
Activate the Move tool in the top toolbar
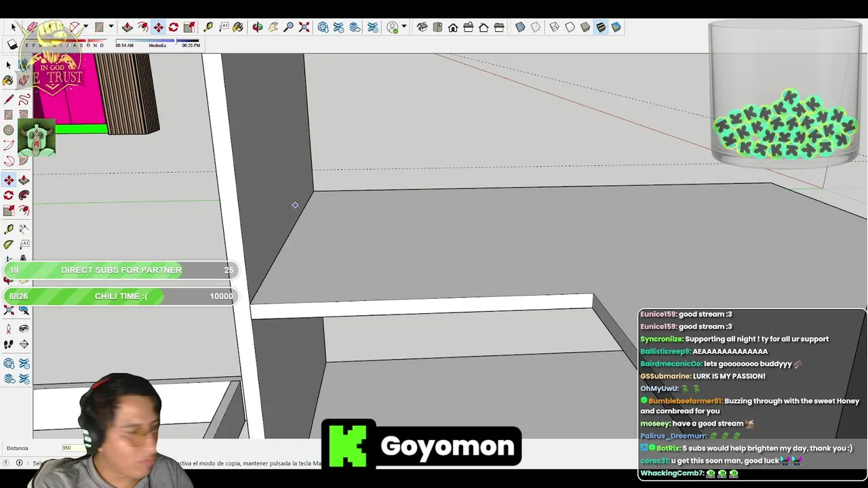pos(158,27)
